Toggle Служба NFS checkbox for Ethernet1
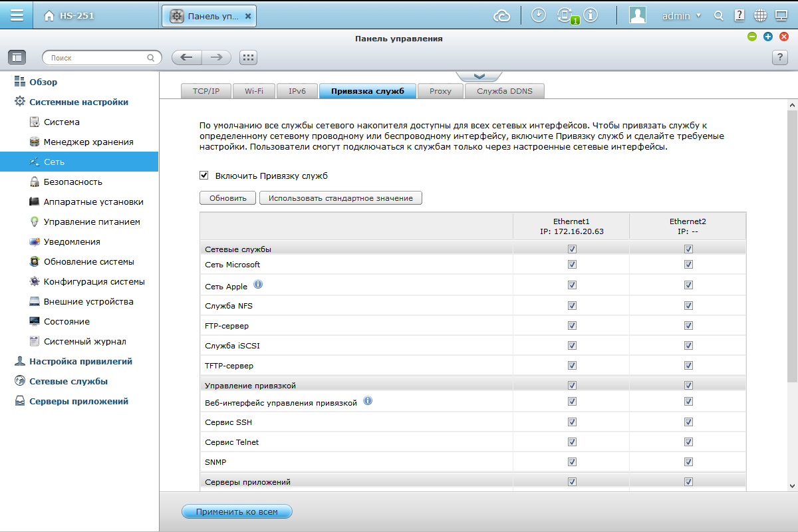 coord(572,306)
